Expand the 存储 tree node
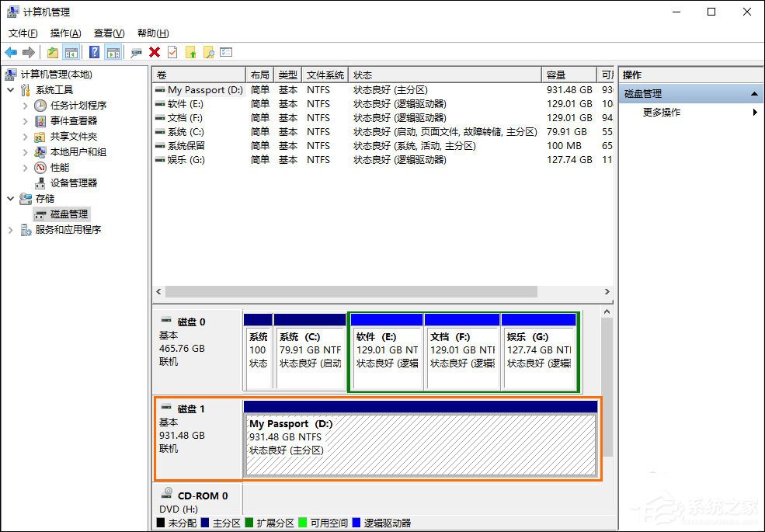 [x=10, y=199]
